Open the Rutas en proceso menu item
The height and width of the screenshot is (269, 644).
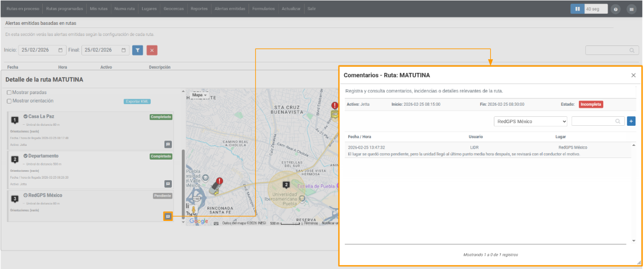(23, 9)
